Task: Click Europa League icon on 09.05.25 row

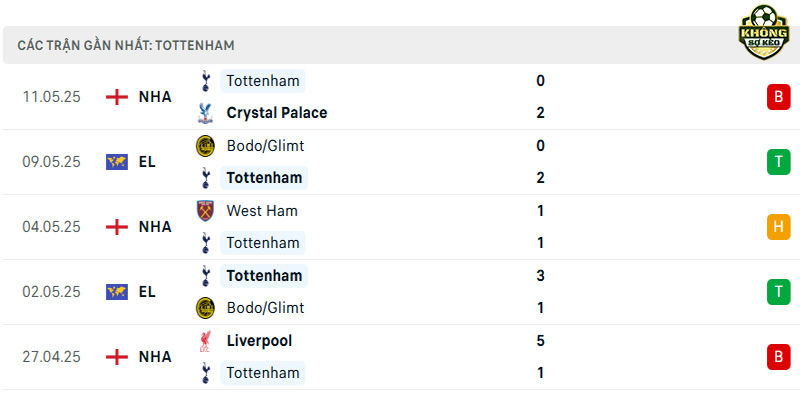Action: tap(117, 162)
